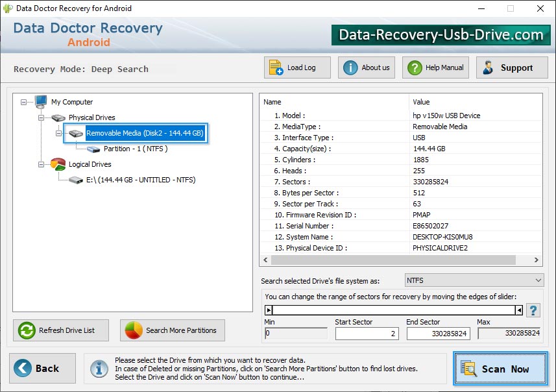This screenshot has width=556, height=392.
Task: Click the Data-Recovery-Usb-Drive.com banner
Action: 441,35
